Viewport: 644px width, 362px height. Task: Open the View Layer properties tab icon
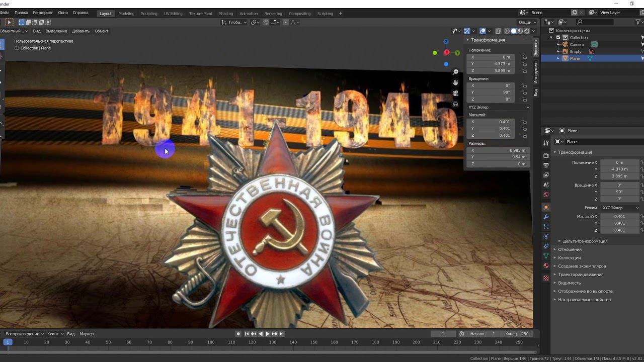click(x=546, y=175)
